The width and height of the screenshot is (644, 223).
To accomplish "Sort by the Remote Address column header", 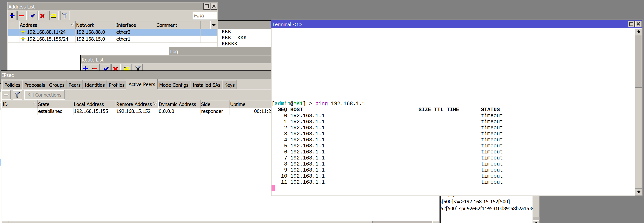I will pos(137,104).
